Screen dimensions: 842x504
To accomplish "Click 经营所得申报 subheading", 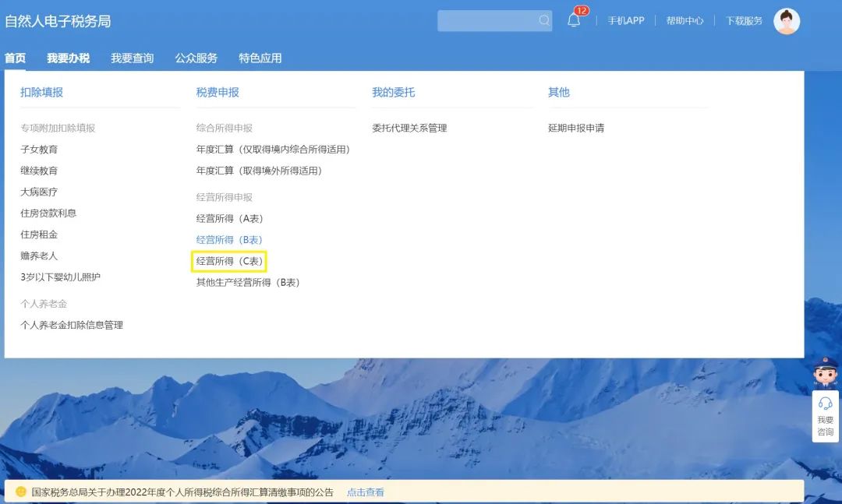I will click(224, 197).
